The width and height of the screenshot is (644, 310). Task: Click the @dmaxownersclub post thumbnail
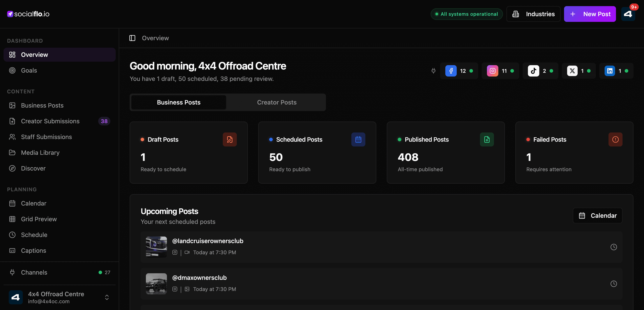[x=156, y=284]
